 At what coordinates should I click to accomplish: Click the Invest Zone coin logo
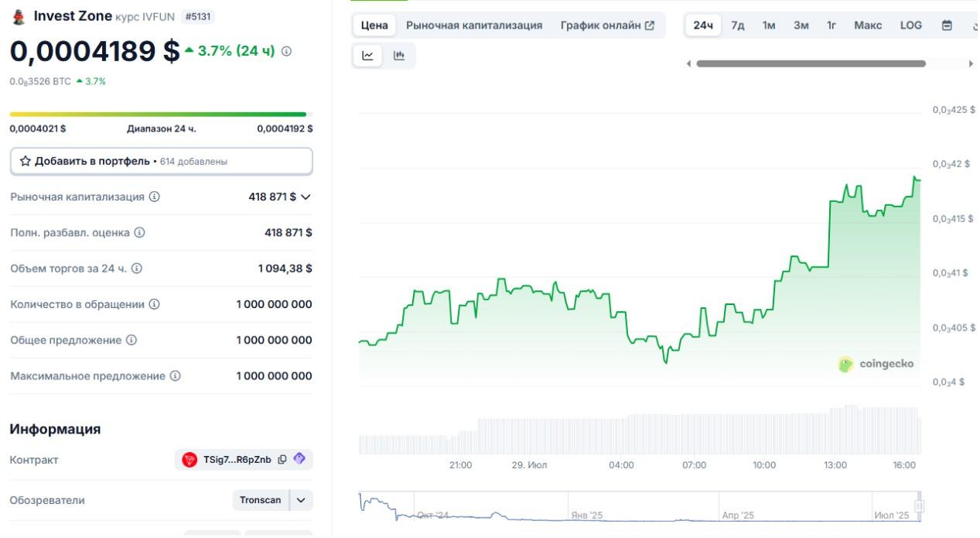pos(19,17)
